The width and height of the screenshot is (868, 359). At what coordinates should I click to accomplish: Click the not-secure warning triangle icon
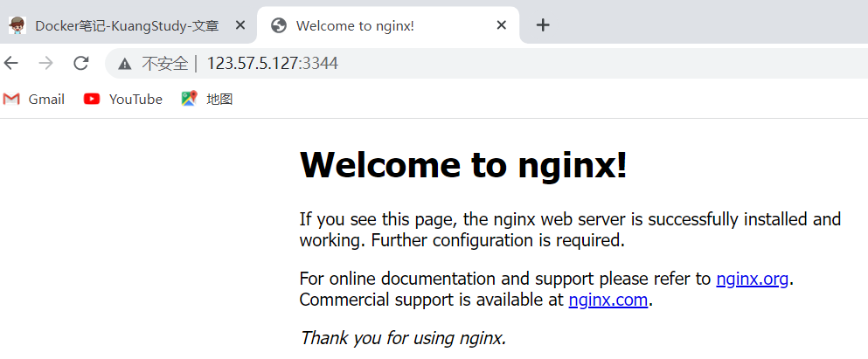[125, 64]
